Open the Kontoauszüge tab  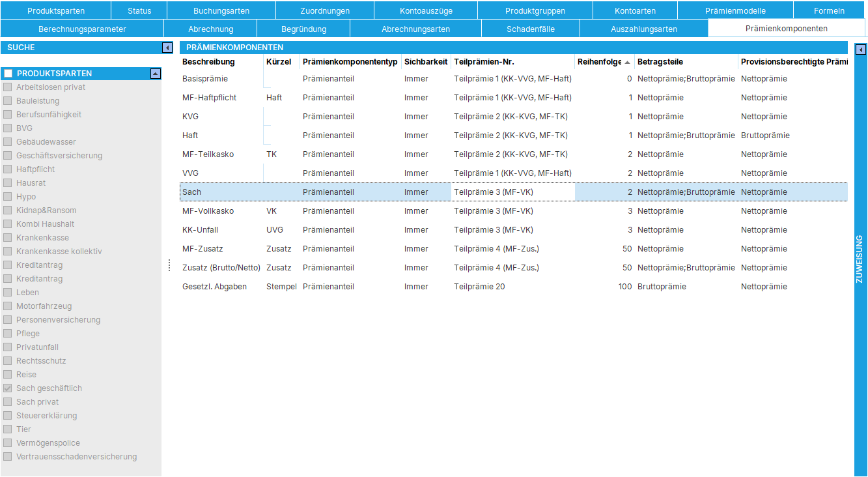[425, 10]
